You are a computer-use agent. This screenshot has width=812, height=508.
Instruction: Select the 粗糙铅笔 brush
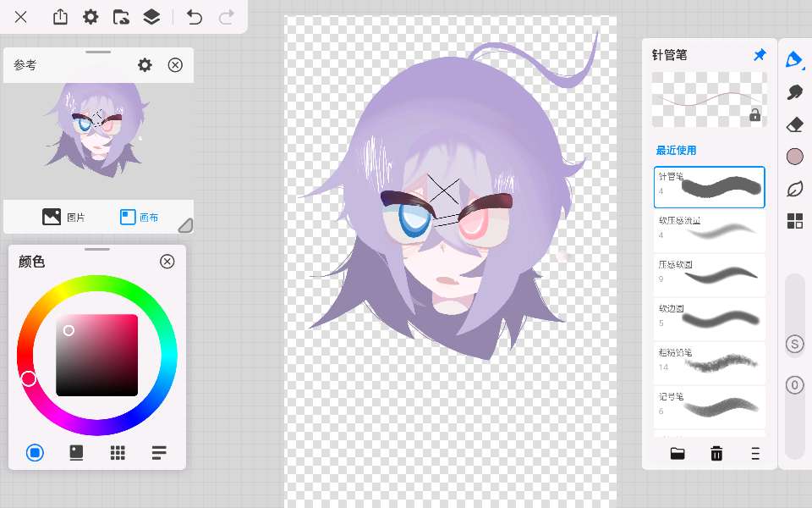tap(709, 362)
